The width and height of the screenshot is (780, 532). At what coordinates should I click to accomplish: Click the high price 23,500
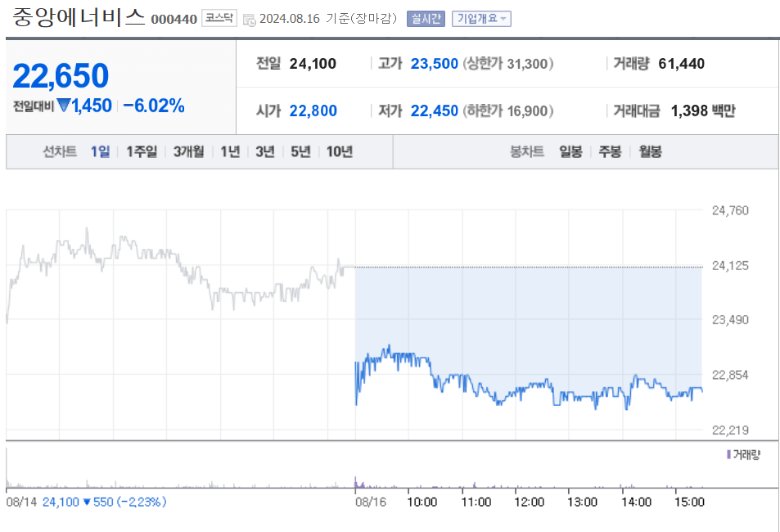click(x=435, y=64)
